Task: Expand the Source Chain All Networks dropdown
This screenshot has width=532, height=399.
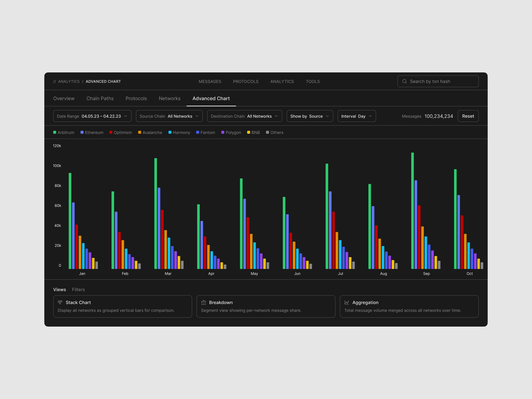Action: [169, 116]
